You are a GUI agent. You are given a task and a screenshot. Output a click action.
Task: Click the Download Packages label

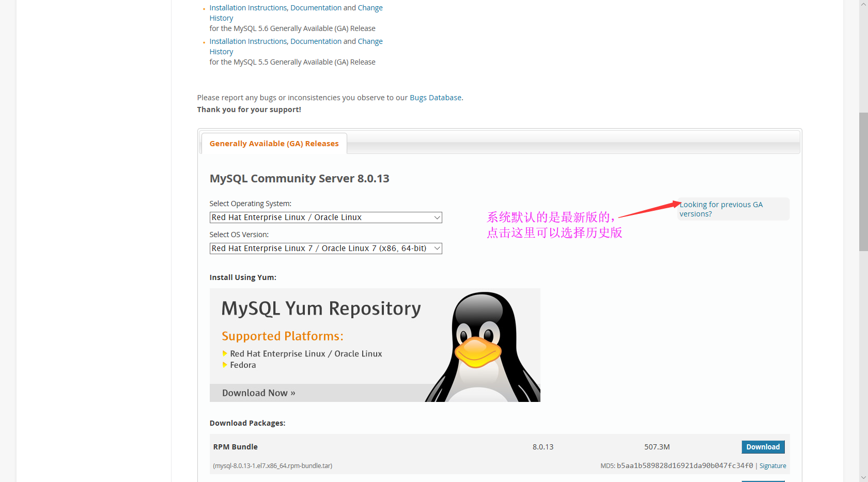point(247,423)
